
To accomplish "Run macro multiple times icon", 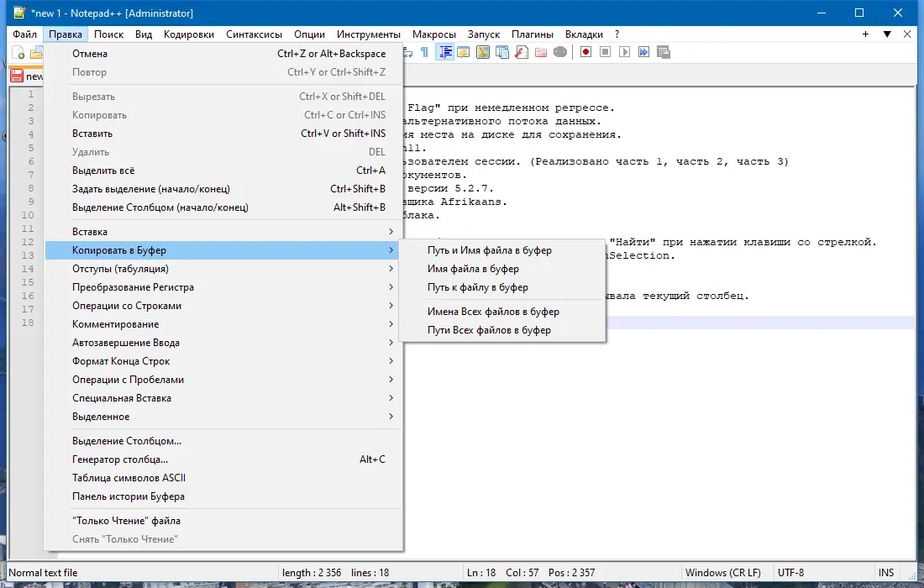I will click(644, 52).
